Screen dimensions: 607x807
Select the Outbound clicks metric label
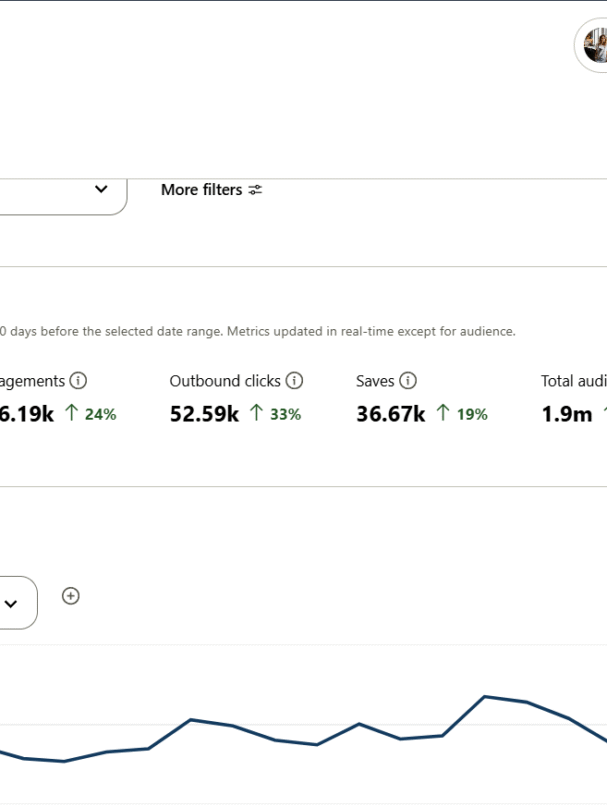(x=225, y=381)
